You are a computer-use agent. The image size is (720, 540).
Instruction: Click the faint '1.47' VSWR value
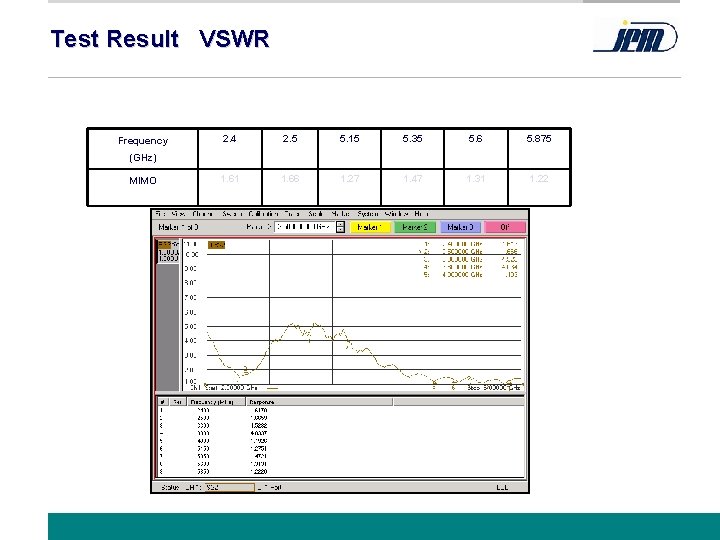click(413, 179)
